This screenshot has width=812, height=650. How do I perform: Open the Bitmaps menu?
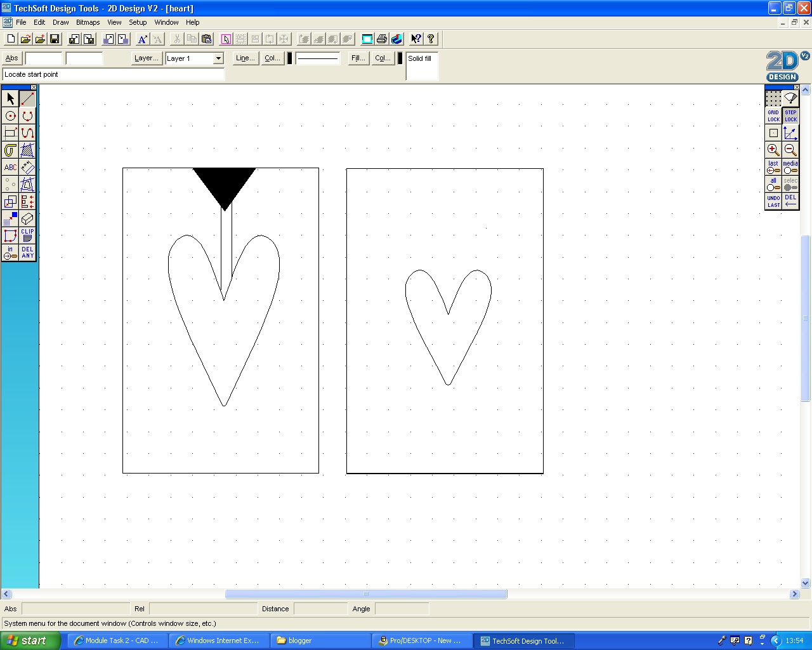pyautogui.click(x=88, y=22)
